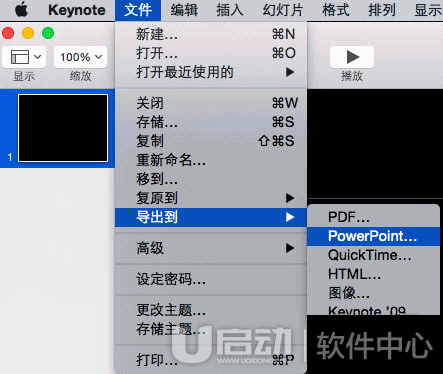Open the 格式 menu
This screenshot has width=443, height=374.
[336, 10]
